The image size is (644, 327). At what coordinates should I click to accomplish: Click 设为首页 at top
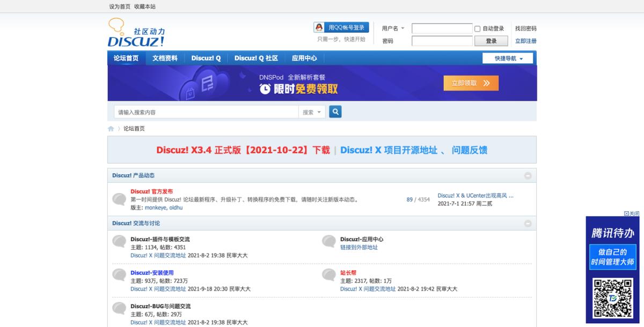point(120,6)
